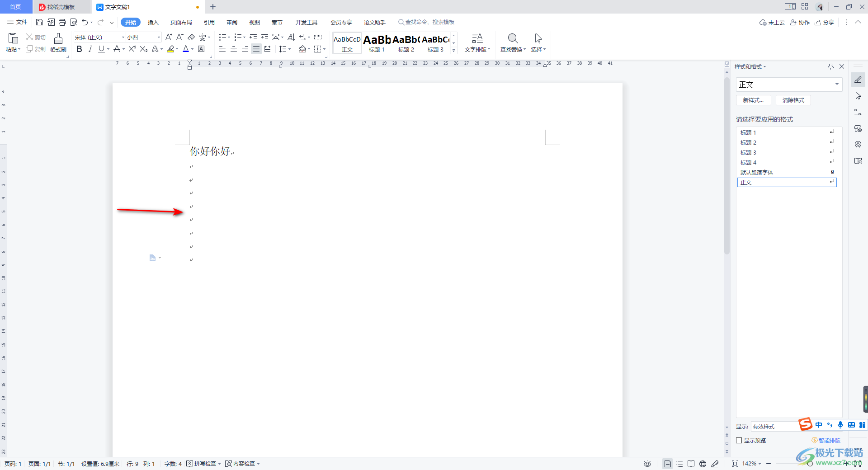868x470 pixels.
Task: Increase font size with the A+ icon
Action: (x=169, y=37)
